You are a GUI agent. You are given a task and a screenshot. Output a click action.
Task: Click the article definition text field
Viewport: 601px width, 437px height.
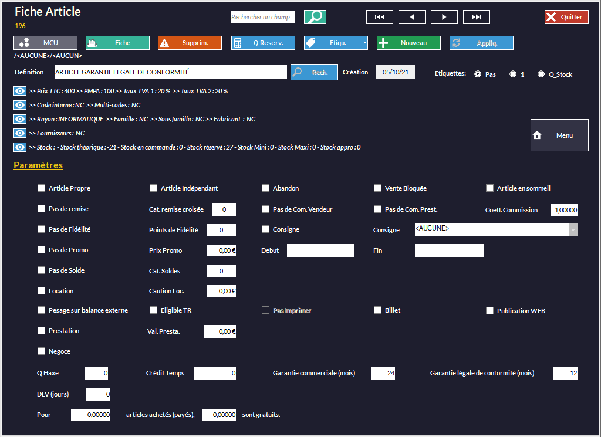(170, 73)
